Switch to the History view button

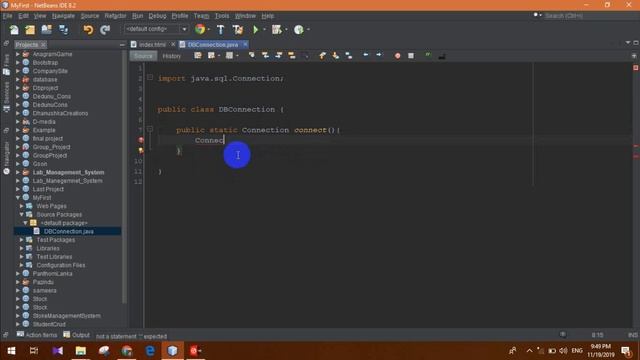[171, 56]
